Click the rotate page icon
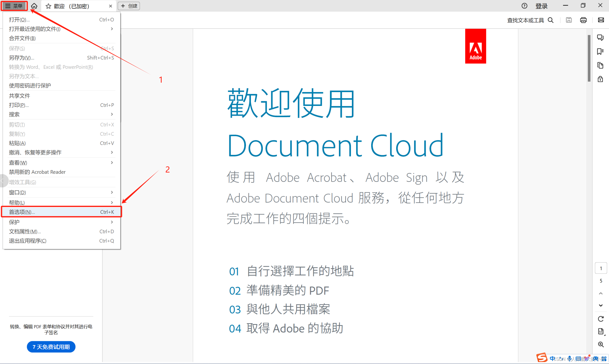 [601, 319]
